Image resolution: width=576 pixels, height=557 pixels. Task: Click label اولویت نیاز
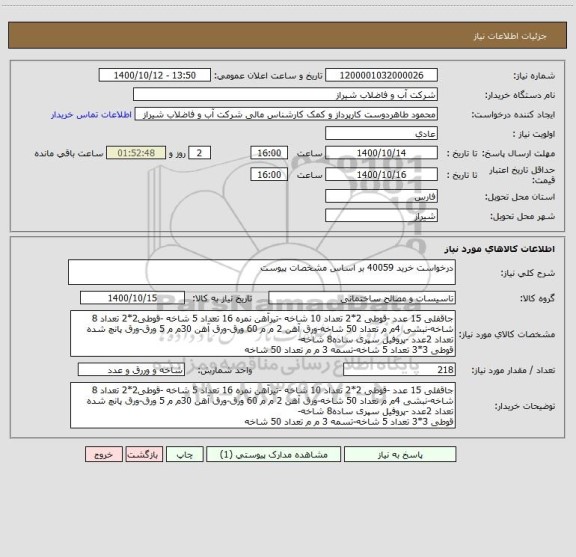(x=534, y=134)
